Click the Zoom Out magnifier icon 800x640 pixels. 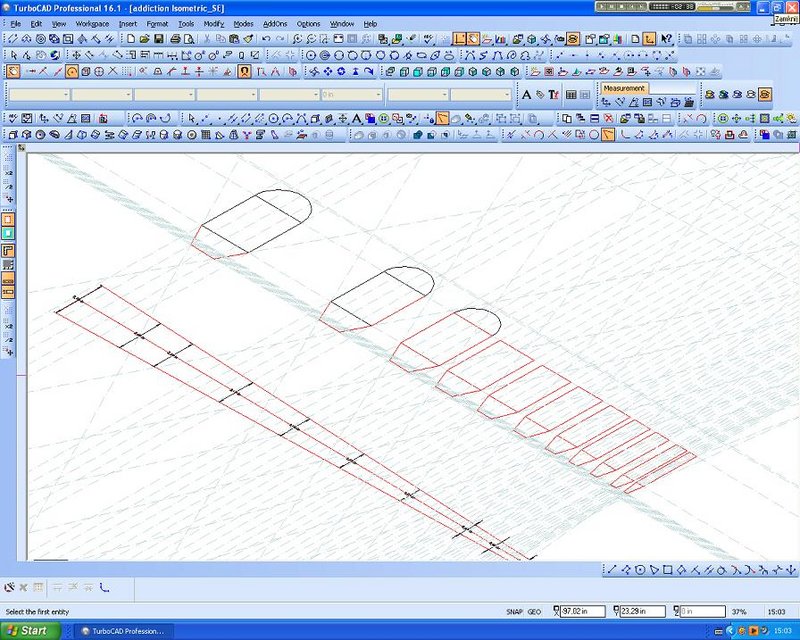point(311,39)
